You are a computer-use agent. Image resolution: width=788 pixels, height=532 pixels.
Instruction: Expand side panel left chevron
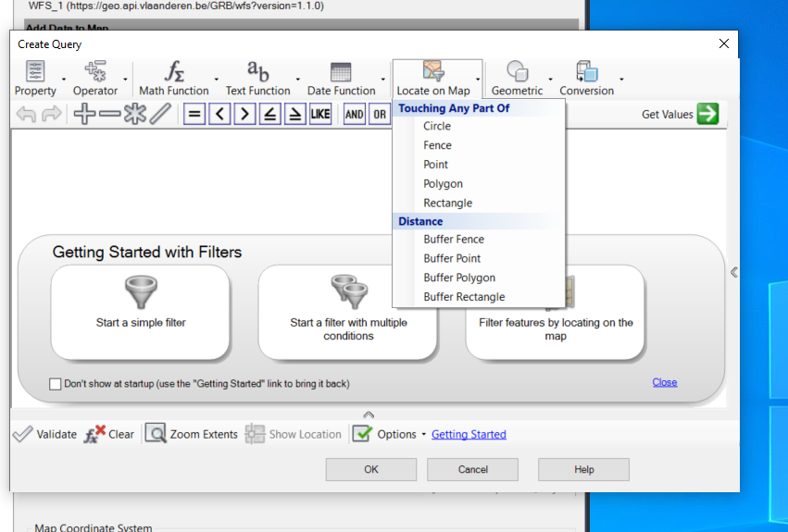tap(734, 272)
